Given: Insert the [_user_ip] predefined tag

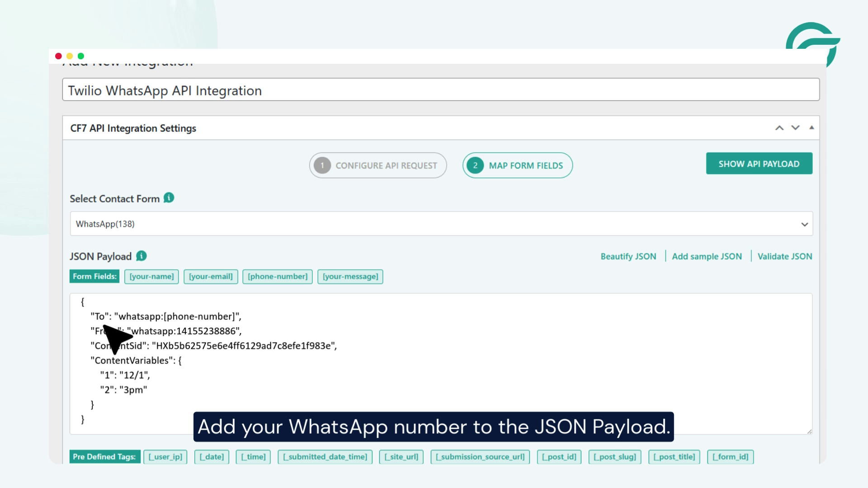Looking at the screenshot, I should (165, 457).
